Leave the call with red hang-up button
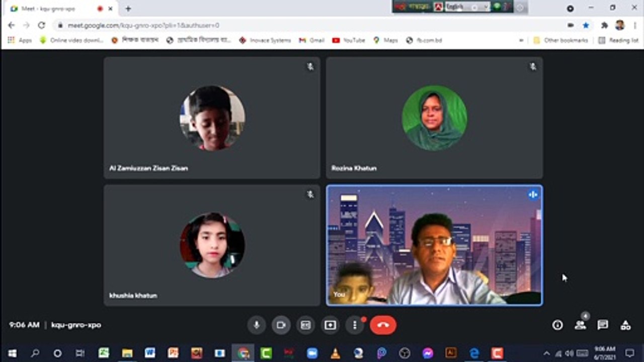 (x=383, y=325)
